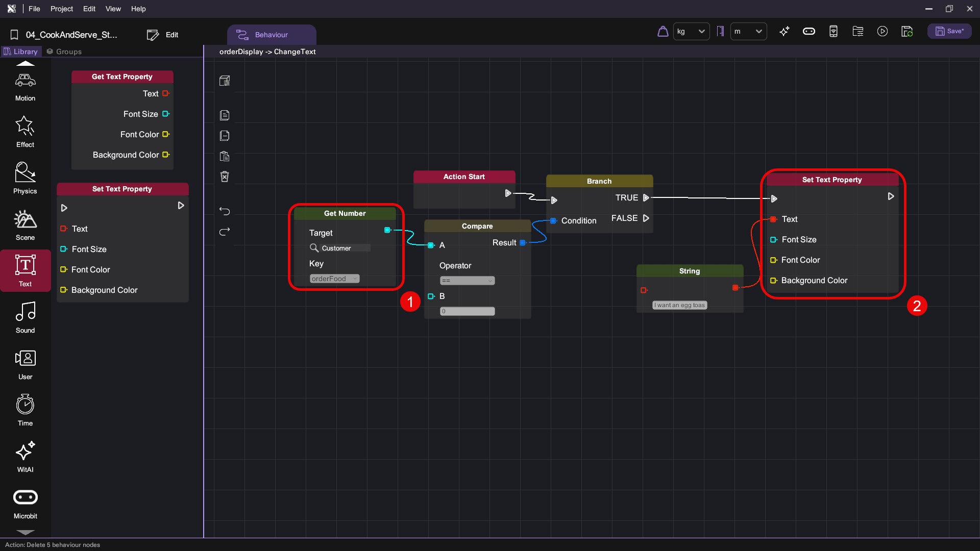This screenshot has width=980, height=551.
Task: Click the String node text input field
Action: point(679,305)
